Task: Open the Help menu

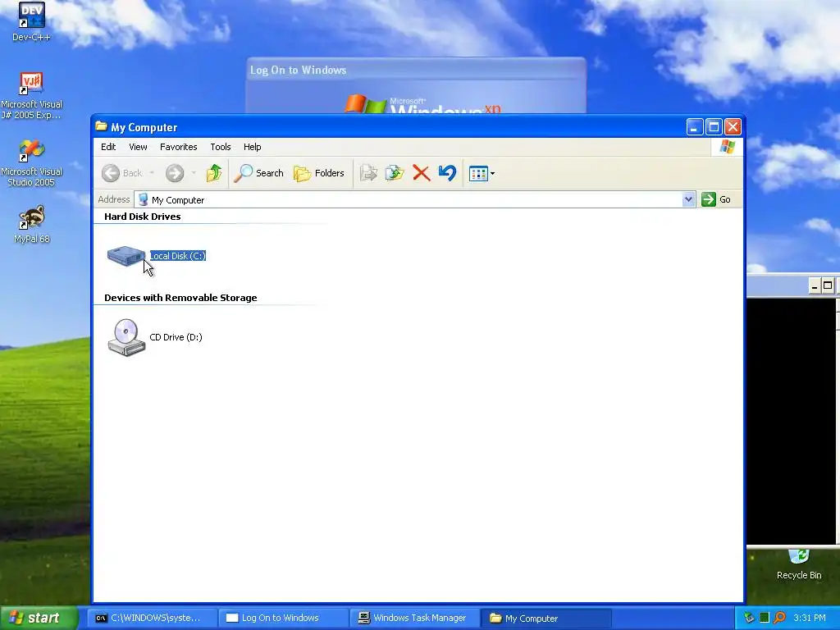Action: 253,147
